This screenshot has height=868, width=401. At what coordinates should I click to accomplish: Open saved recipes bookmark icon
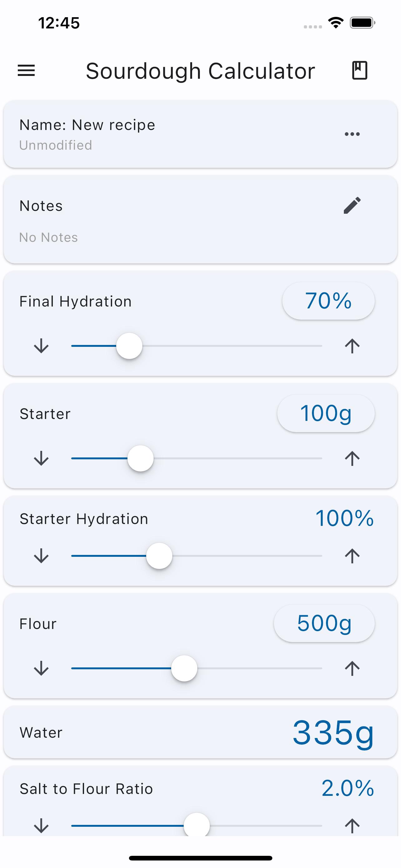tap(359, 70)
